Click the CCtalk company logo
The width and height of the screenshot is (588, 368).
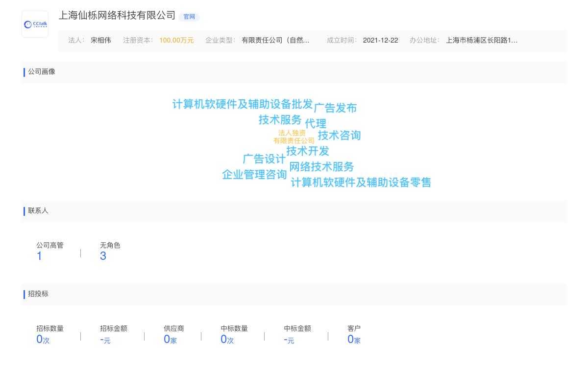tap(35, 24)
